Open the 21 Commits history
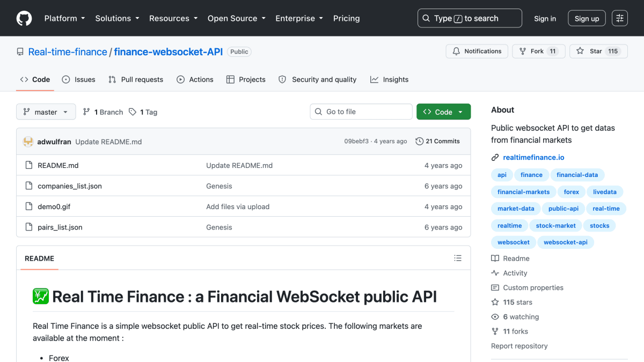Image resolution: width=644 pixels, height=362 pixels. tap(438, 142)
